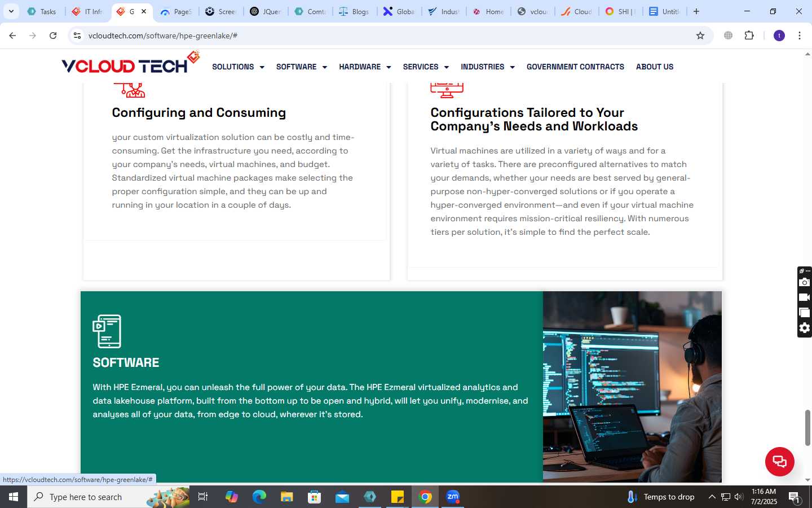Click the screenshot camera icon in side widget
Screen dimensions: 812x508
(x=805, y=282)
